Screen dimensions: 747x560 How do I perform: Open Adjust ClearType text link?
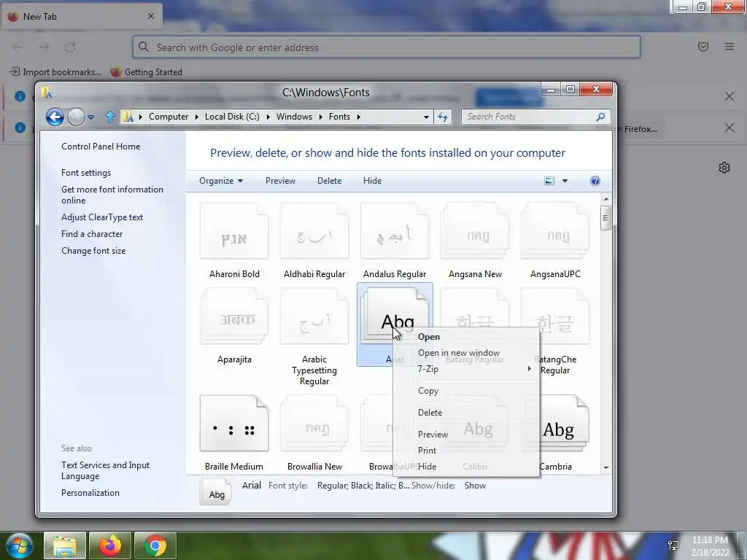[102, 217]
